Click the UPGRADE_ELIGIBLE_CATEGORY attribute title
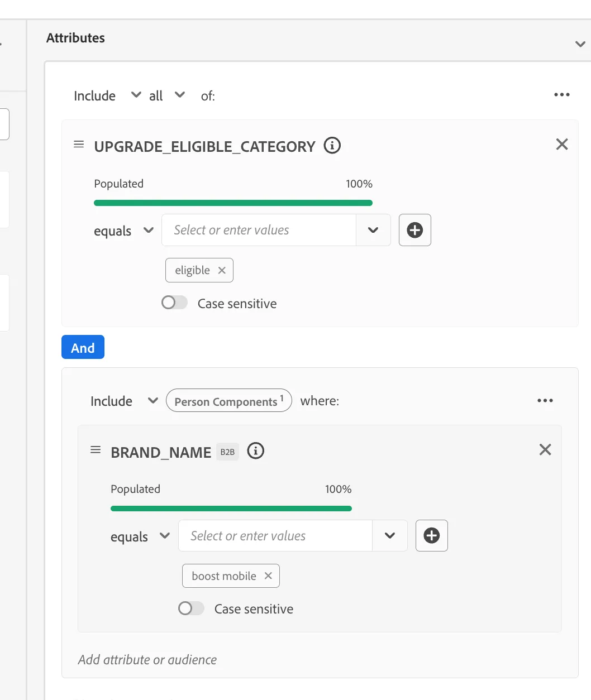Viewport: 591px width, 700px height. click(204, 146)
